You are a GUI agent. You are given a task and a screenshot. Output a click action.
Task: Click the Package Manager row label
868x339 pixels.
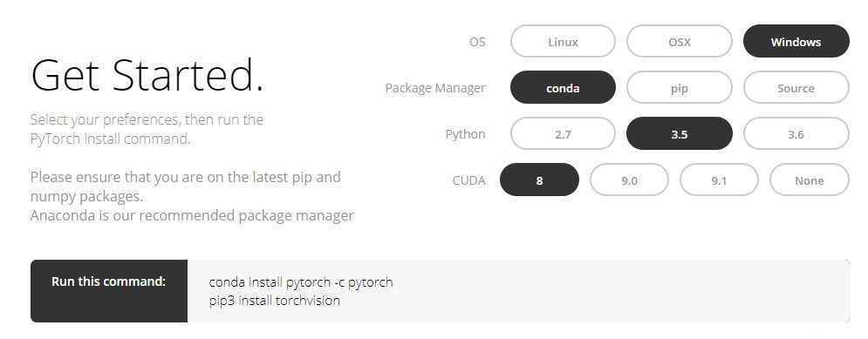coord(435,88)
